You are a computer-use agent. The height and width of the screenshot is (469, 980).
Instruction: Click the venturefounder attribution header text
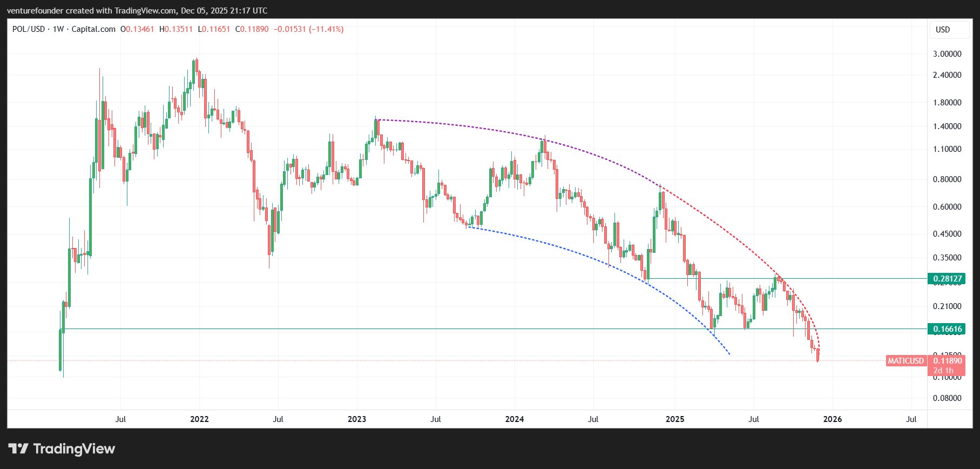point(137,11)
